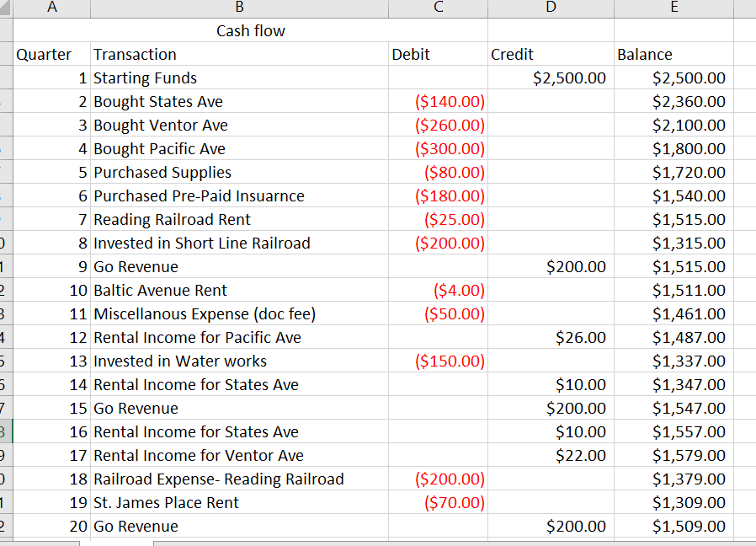Click the $1,800.00 balance cell
This screenshot has height=546, width=756.
(673, 148)
